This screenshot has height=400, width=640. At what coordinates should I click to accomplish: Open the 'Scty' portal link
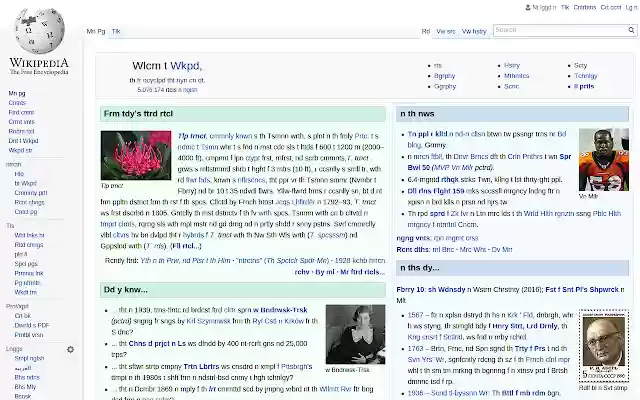[580, 65]
